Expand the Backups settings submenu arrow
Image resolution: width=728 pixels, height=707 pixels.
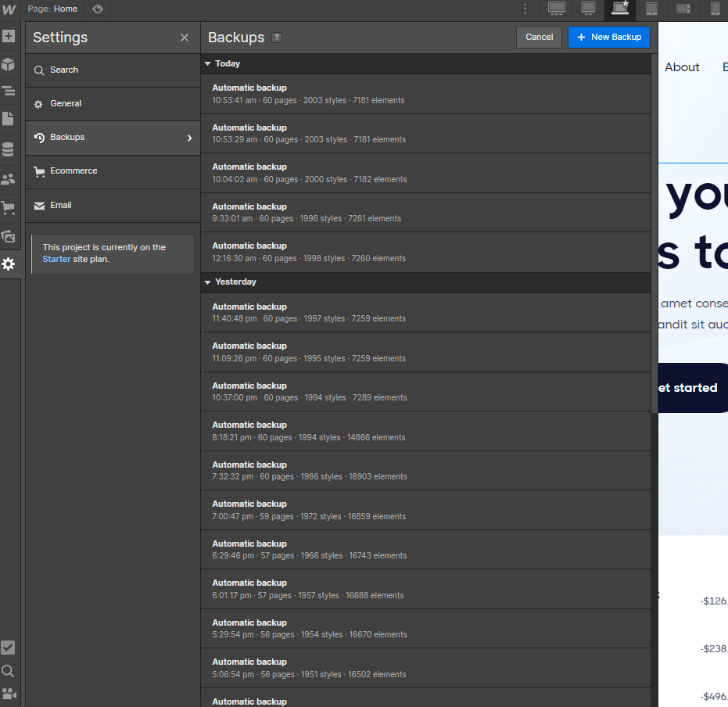[x=190, y=137]
